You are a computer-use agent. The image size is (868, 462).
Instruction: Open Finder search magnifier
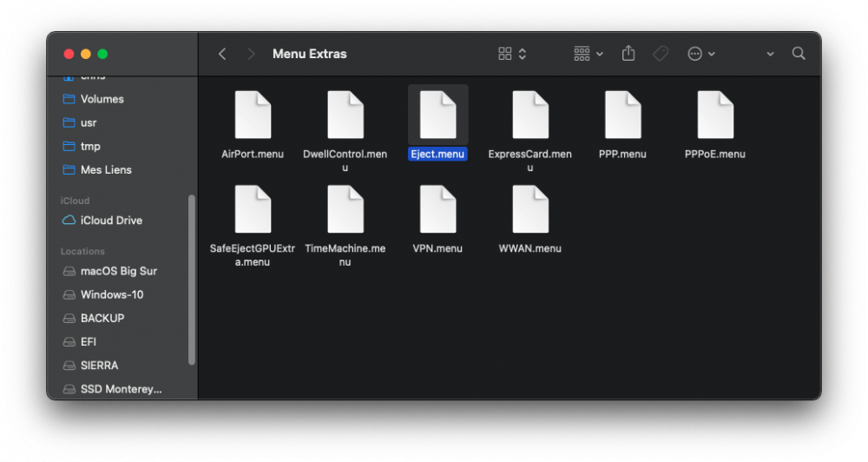[799, 53]
